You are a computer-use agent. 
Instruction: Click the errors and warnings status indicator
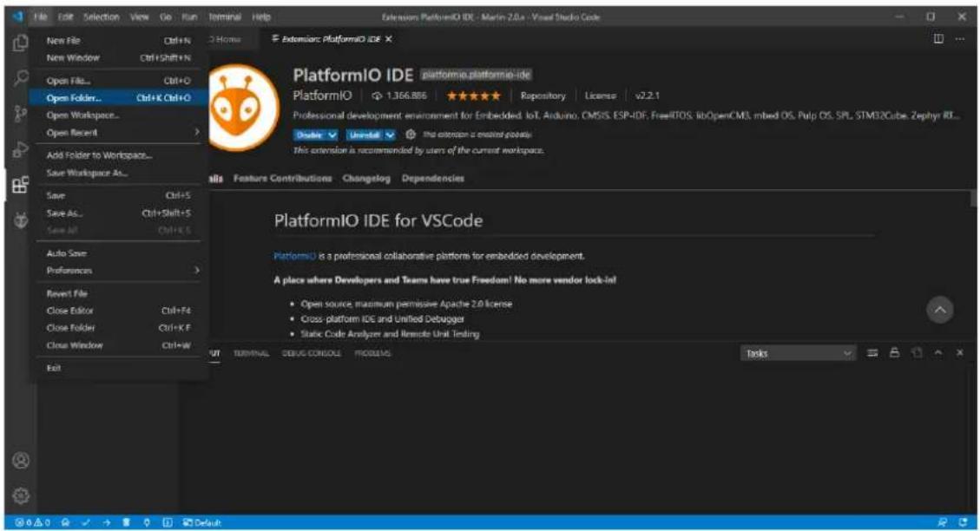click(x=32, y=522)
